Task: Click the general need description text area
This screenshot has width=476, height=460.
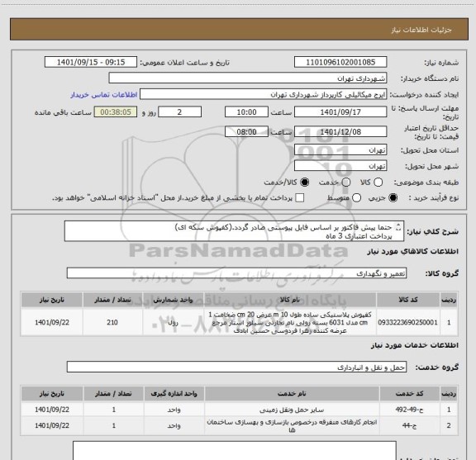Action: (x=234, y=231)
